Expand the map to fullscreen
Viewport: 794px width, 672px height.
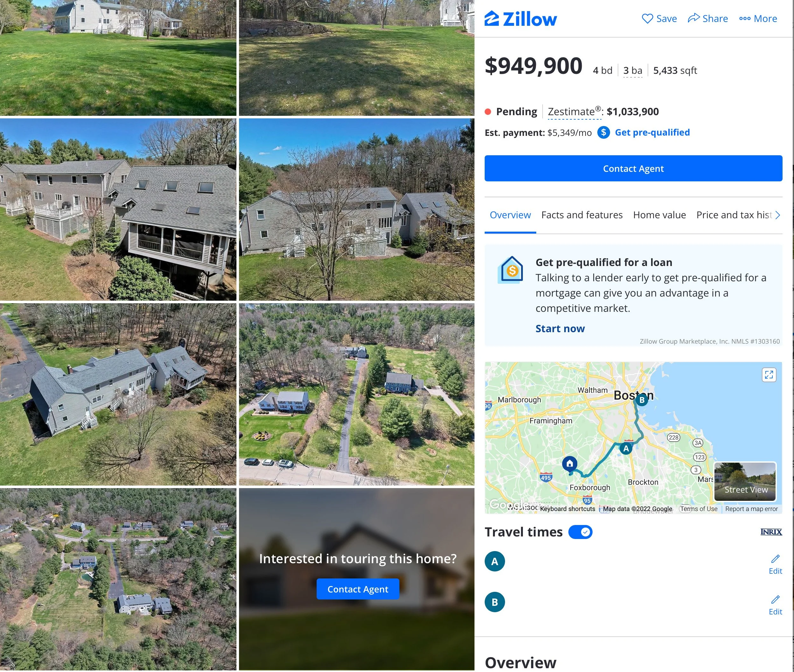pyautogui.click(x=769, y=375)
